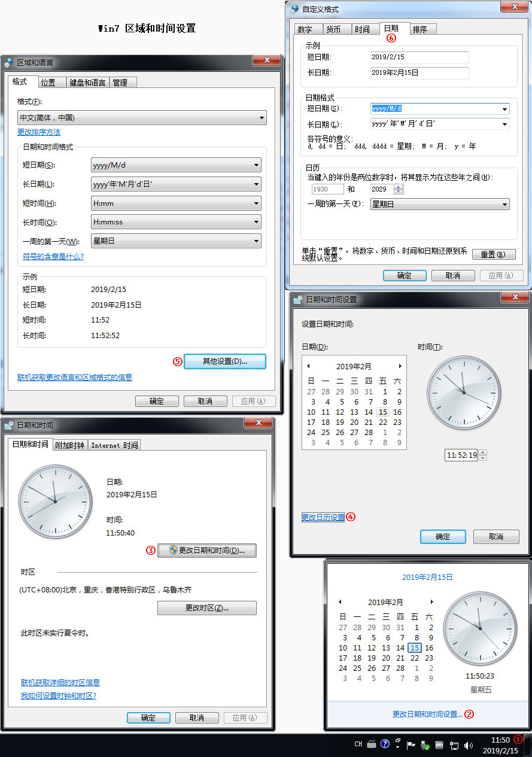Open the volume speaker tray icon
This screenshot has width=532, height=757.
[x=468, y=746]
